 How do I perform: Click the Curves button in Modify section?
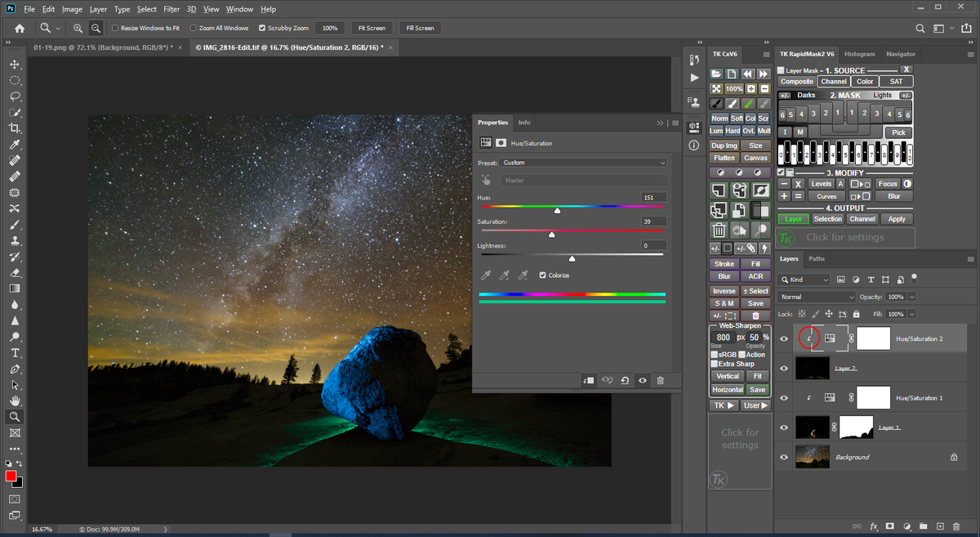(826, 196)
